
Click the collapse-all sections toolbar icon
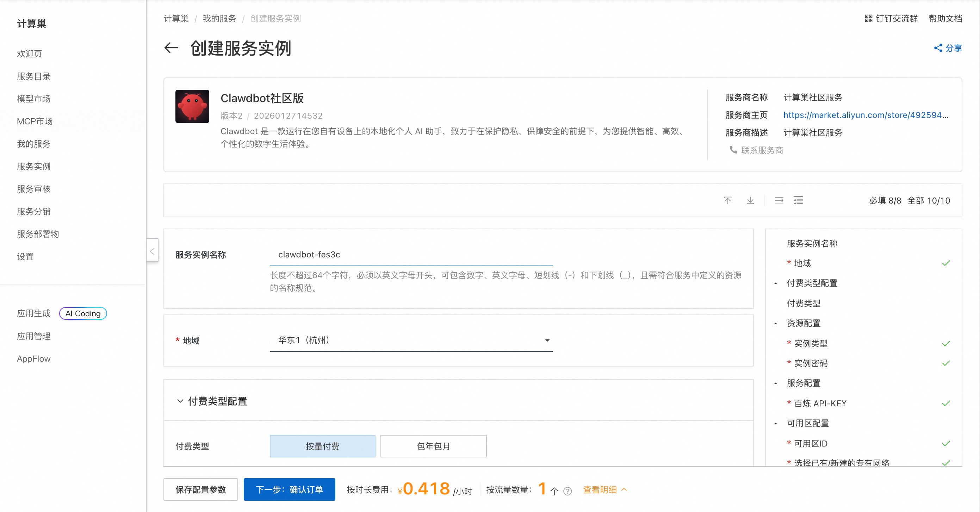click(728, 200)
